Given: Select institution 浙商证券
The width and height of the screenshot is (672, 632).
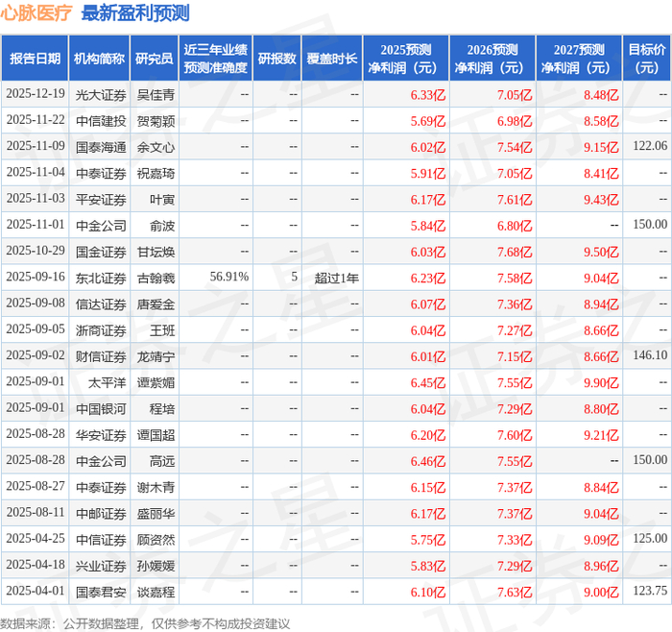Looking at the screenshot, I should tap(101, 330).
